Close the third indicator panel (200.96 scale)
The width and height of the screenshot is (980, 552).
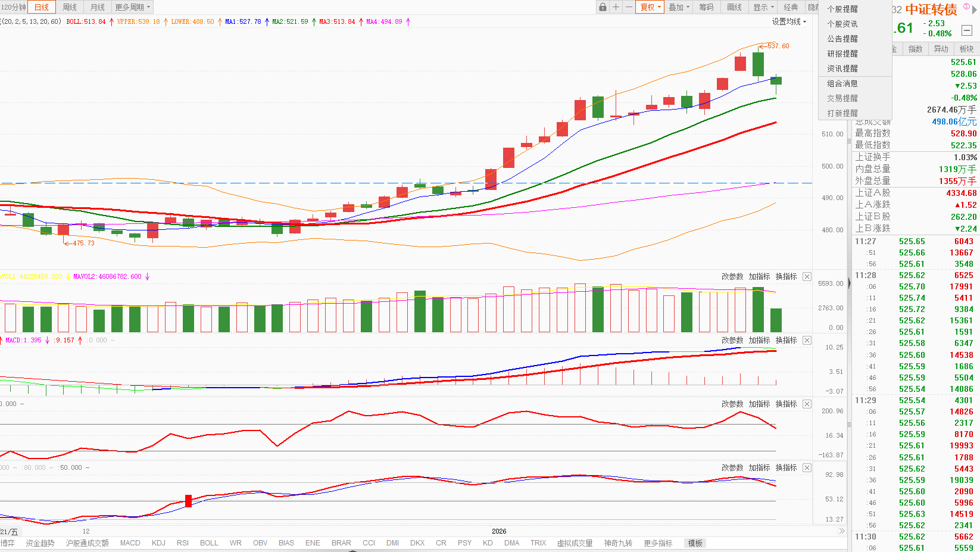807,404
